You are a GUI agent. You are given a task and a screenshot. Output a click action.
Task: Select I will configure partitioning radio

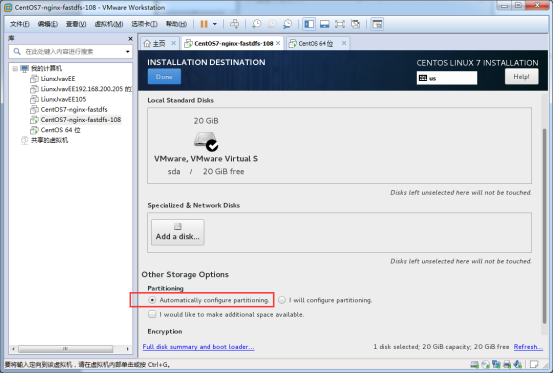pos(282,300)
